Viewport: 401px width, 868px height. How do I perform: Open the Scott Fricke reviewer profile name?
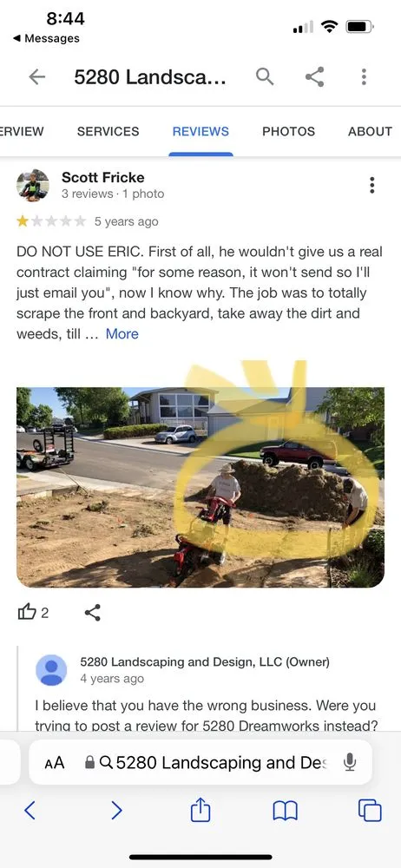(103, 178)
